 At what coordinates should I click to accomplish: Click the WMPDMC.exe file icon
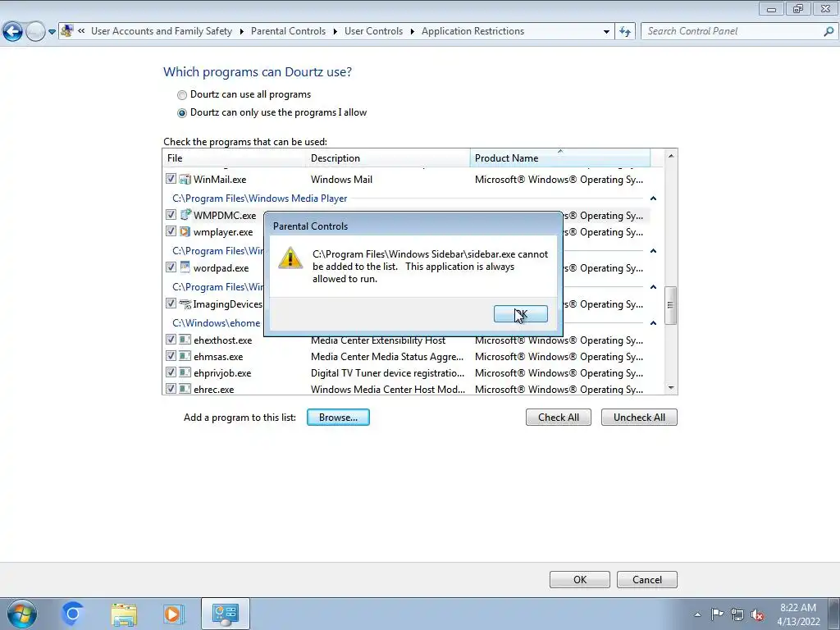tap(185, 215)
